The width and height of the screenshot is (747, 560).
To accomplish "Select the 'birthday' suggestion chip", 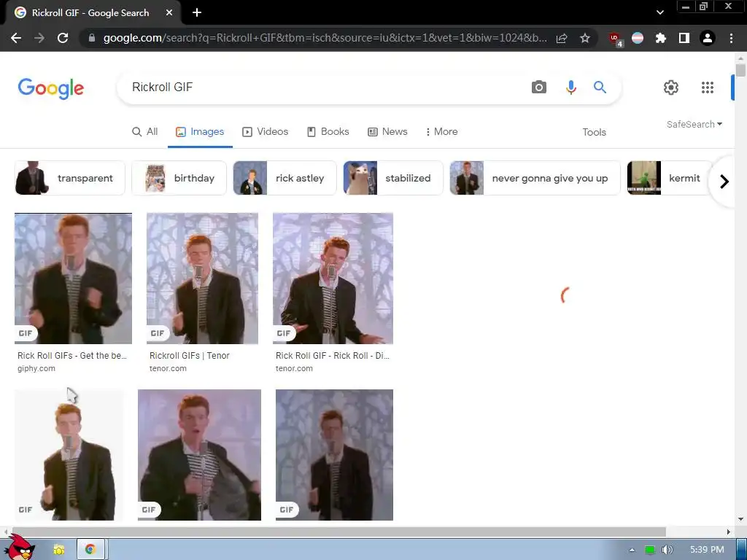I will pos(179,178).
